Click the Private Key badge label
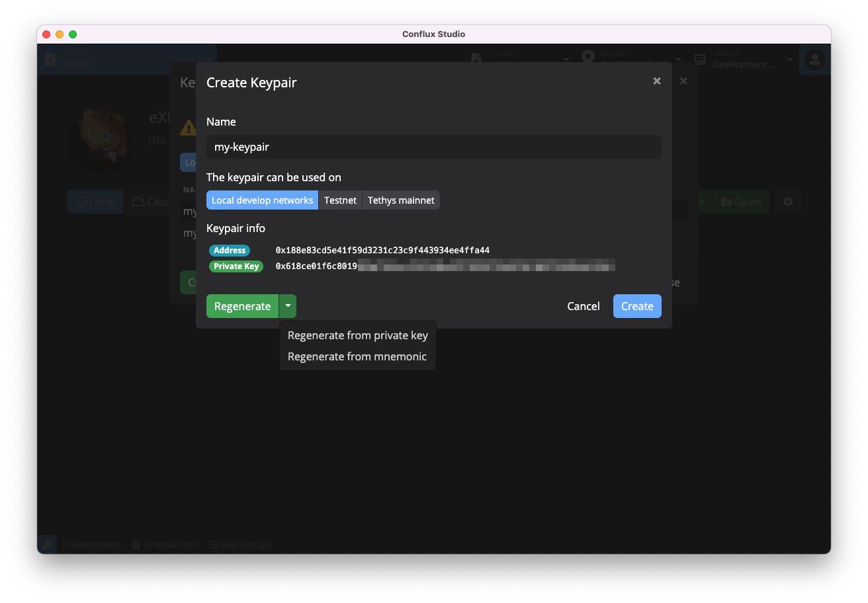868x603 pixels. coord(236,266)
